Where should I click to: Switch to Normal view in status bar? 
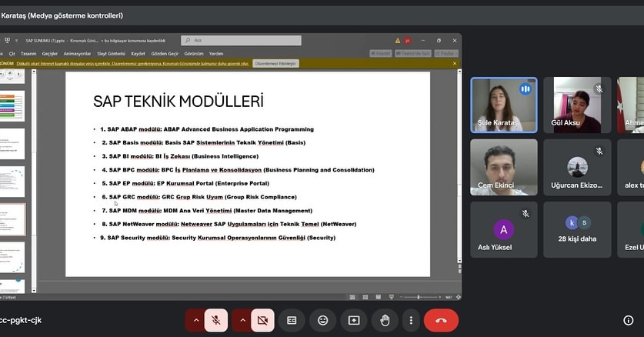(x=352, y=297)
